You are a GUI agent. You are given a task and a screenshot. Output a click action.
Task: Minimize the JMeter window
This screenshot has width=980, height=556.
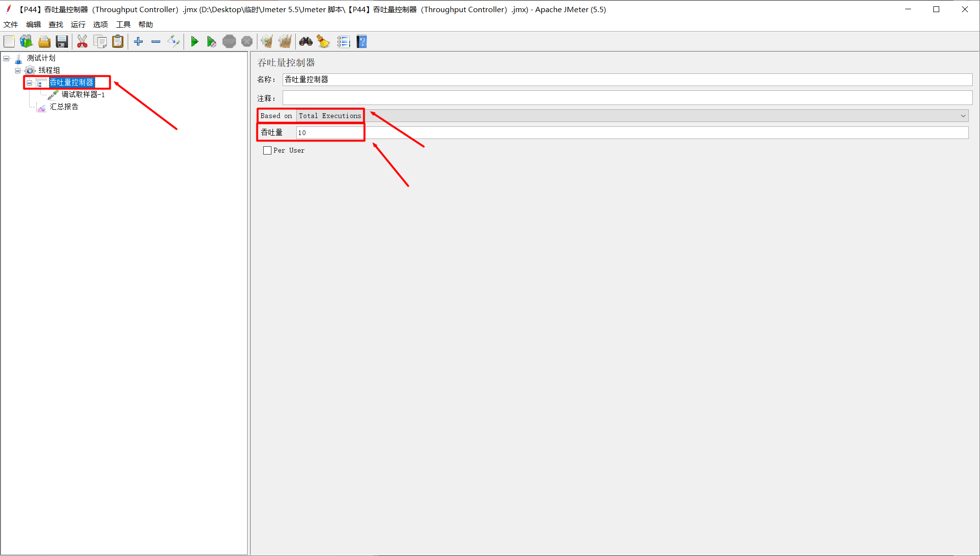[908, 9]
